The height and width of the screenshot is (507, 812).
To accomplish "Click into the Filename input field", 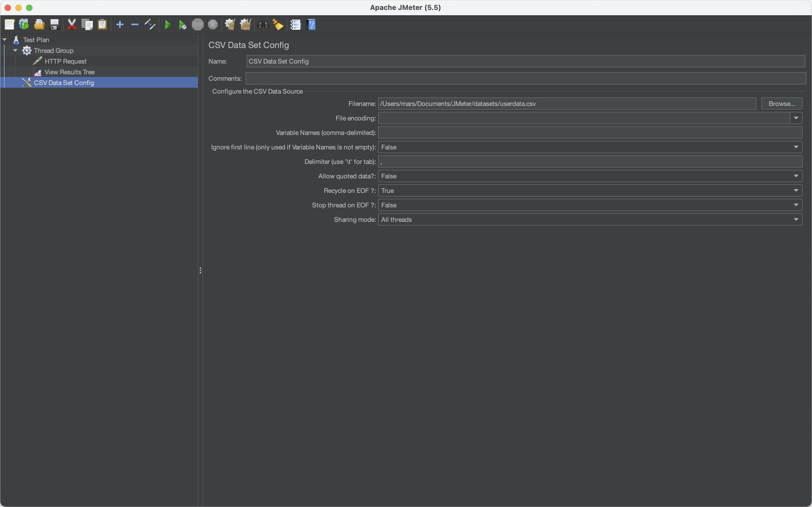I will (567, 103).
